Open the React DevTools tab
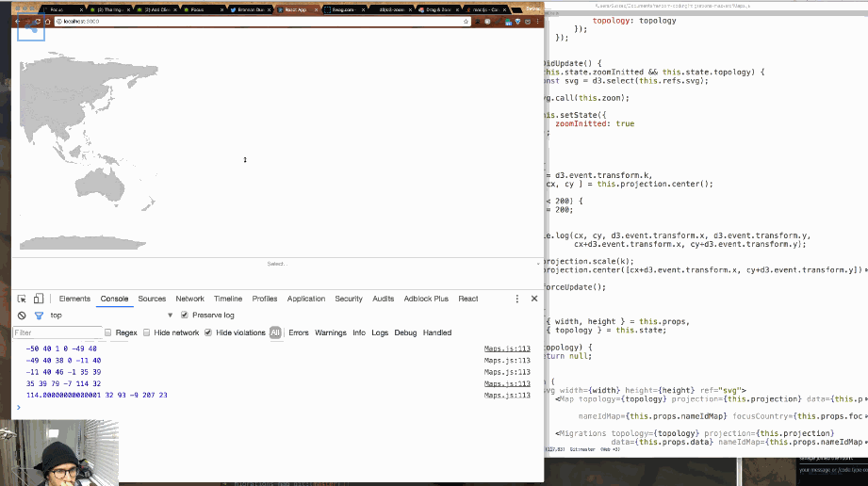Image resolution: width=868 pixels, height=486 pixels. pos(467,299)
